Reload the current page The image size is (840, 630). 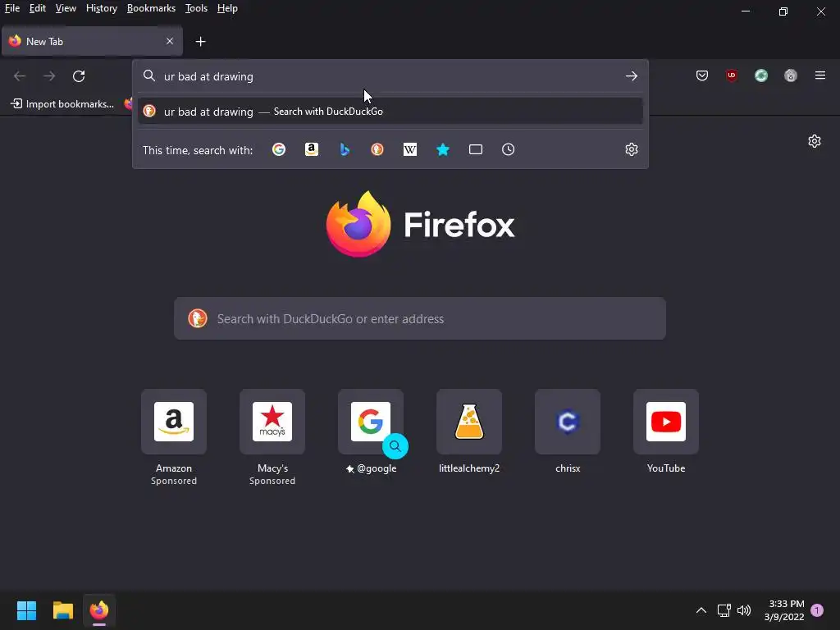tap(79, 76)
